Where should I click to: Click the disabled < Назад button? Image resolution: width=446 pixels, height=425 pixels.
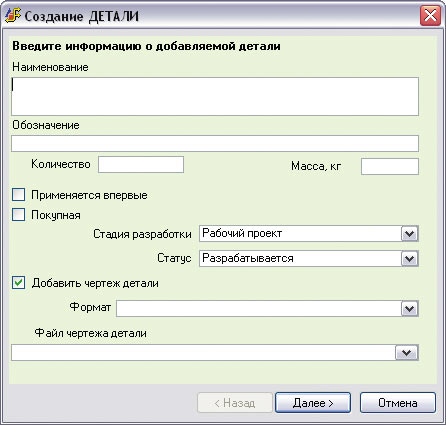[x=235, y=403]
